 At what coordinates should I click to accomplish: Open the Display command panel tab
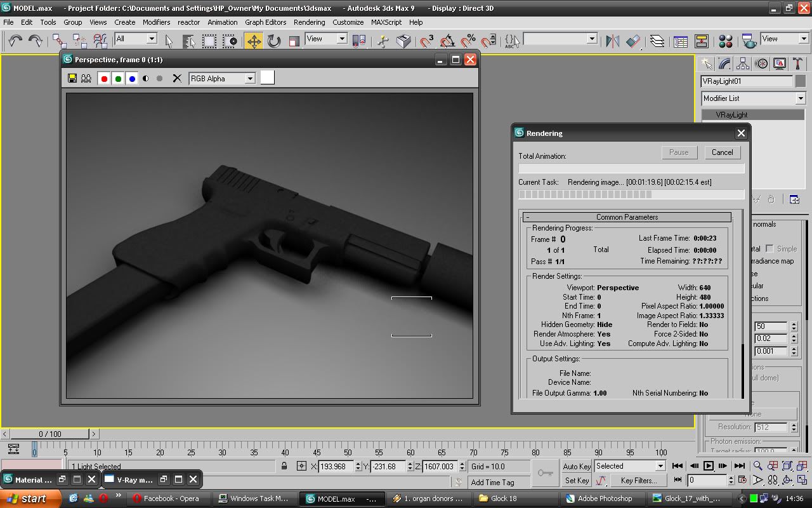(x=780, y=63)
